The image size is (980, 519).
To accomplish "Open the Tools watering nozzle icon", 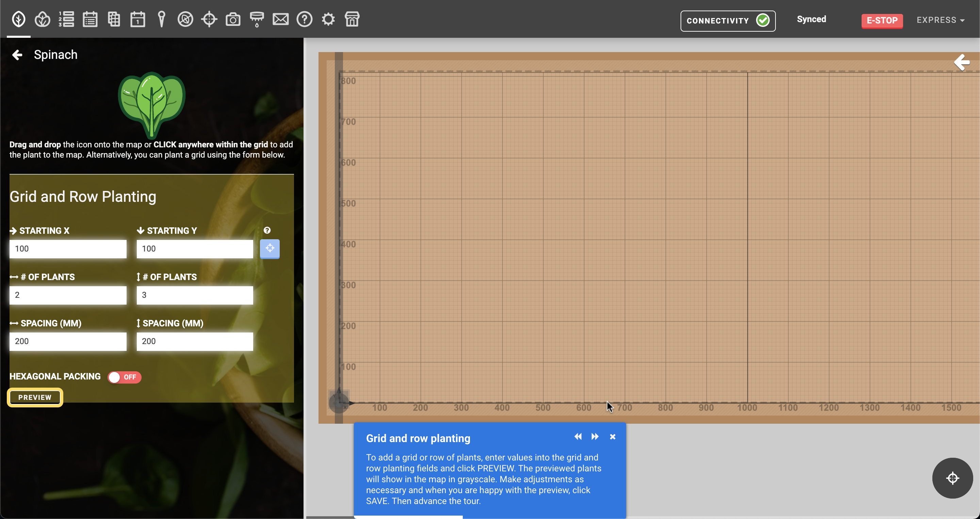I will (257, 19).
